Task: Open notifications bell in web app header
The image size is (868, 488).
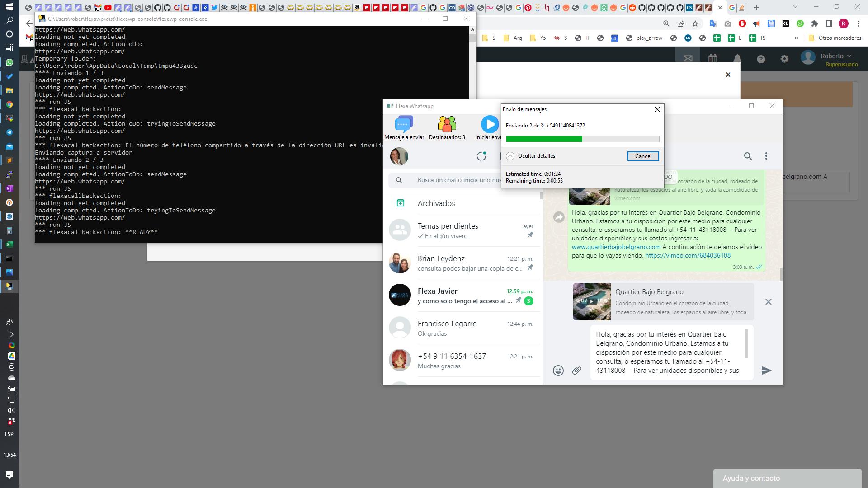Action: 737,59
